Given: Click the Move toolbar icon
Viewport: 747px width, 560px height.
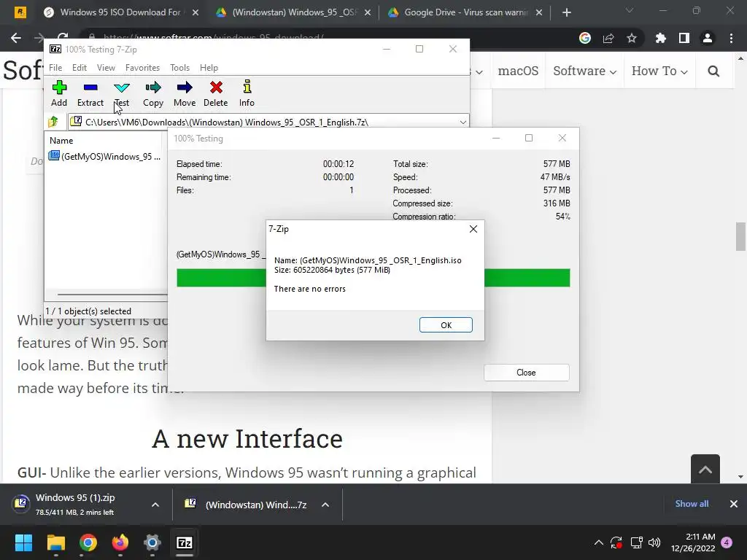Looking at the screenshot, I should tap(185, 93).
